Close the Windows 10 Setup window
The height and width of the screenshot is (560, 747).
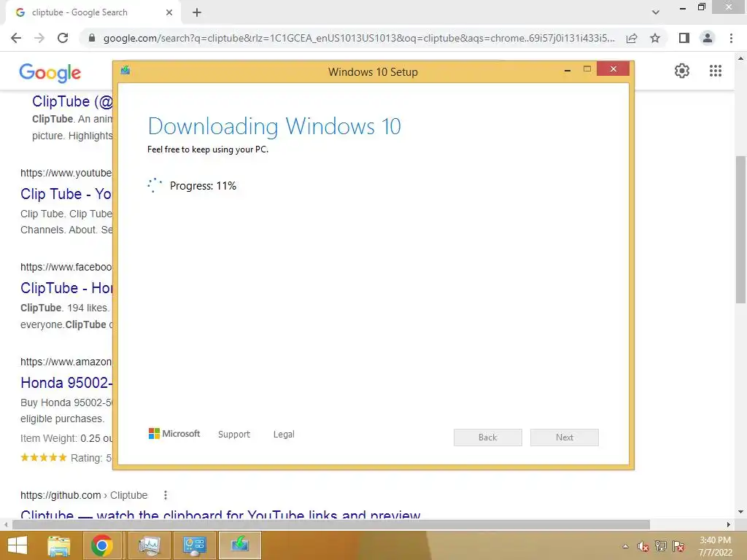tap(613, 69)
